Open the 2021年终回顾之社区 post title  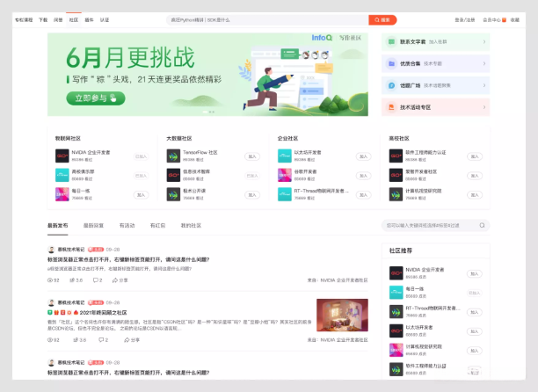(103, 312)
